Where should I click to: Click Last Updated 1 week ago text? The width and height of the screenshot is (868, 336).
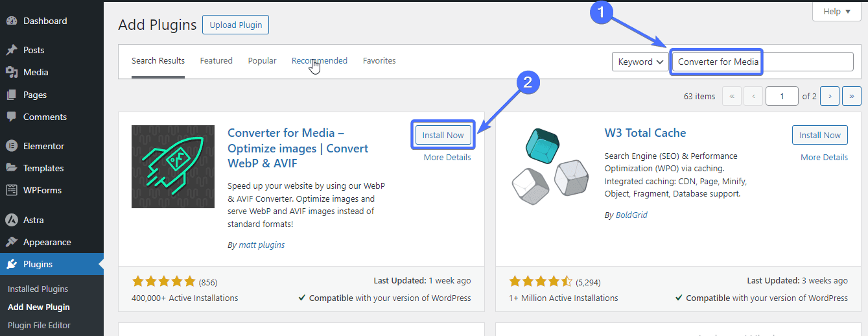(x=422, y=281)
